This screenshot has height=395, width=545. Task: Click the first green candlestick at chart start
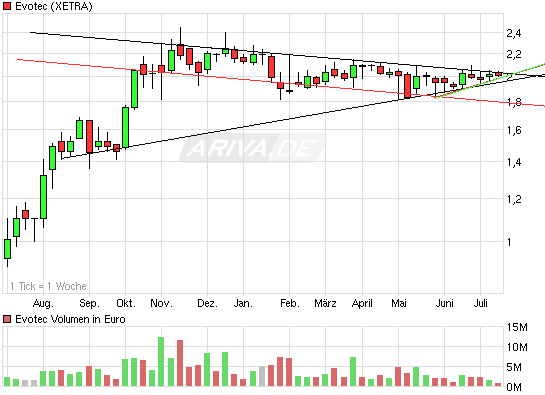(7, 249)
